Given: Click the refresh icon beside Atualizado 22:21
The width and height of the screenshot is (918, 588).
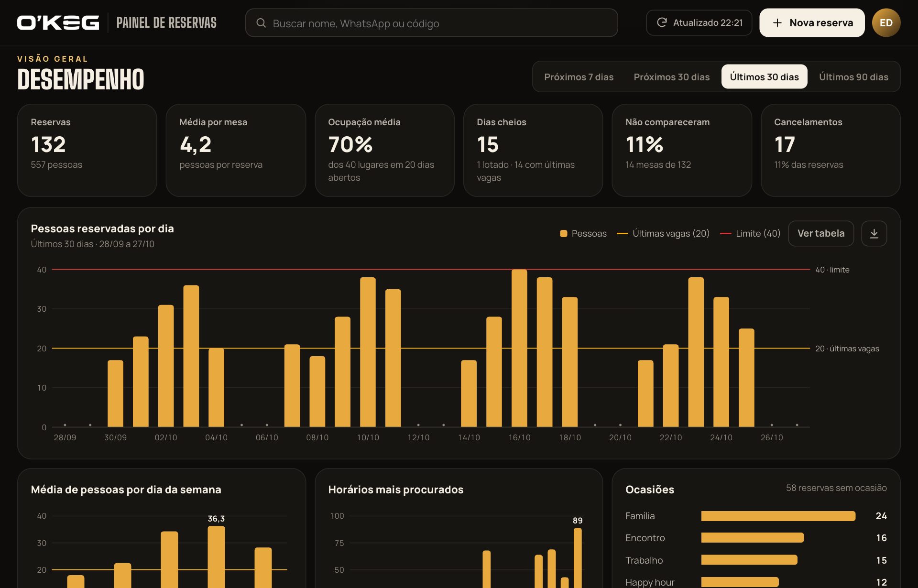Looking at the screenshot, I should (662, 22).
